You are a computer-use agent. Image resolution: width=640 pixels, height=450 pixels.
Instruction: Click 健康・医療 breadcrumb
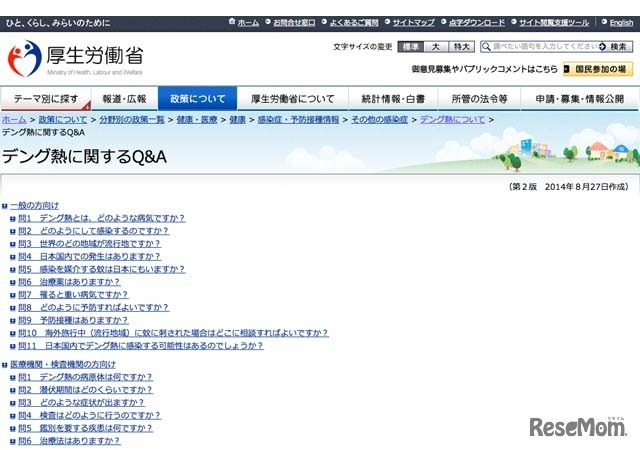click(x=197, y=120)
